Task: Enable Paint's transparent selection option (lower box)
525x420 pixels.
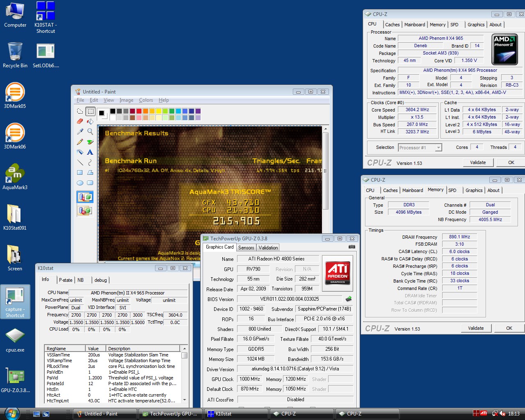Action: coord(85,210)
